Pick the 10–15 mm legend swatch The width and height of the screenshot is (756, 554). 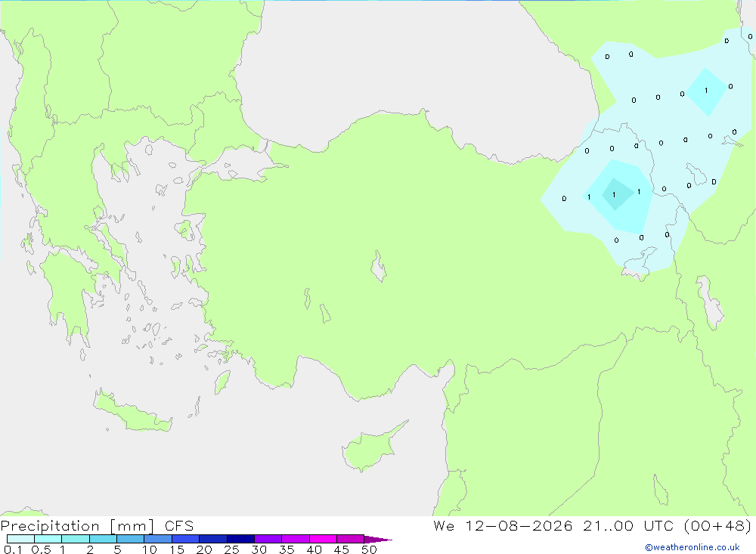pyautogui.click(x=158, y=539)
